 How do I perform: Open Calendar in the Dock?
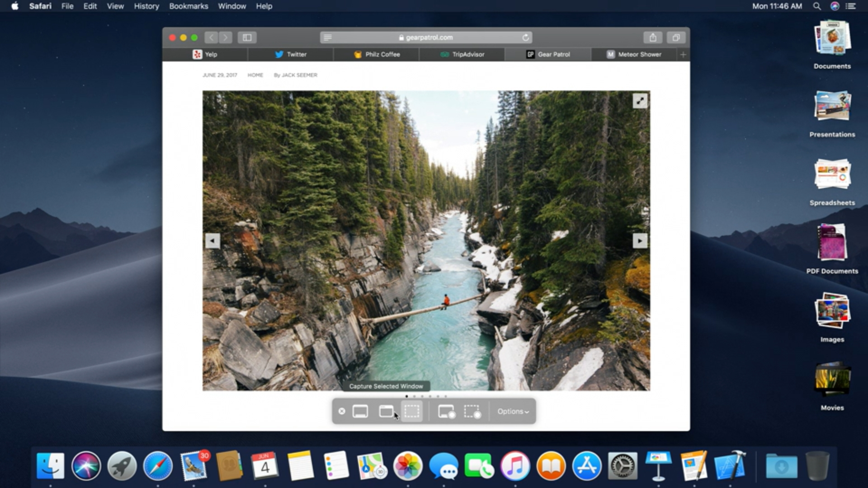coord(265,466)
